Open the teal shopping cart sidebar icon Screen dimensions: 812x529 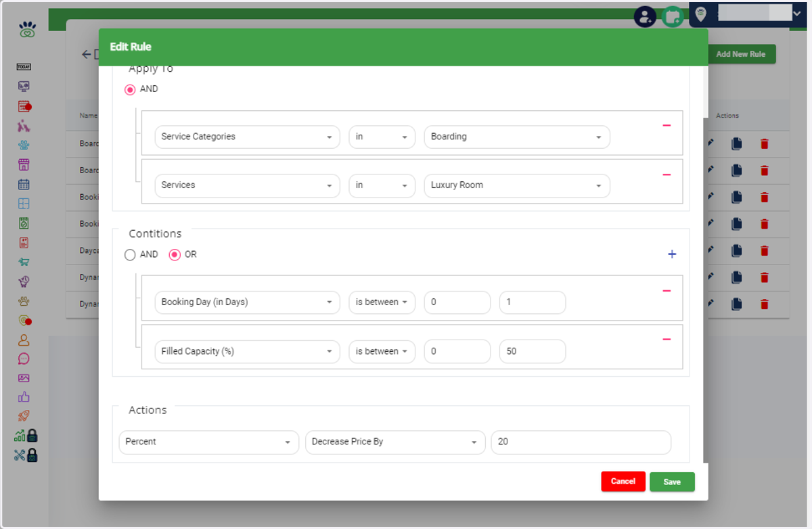tap(24, 262)
